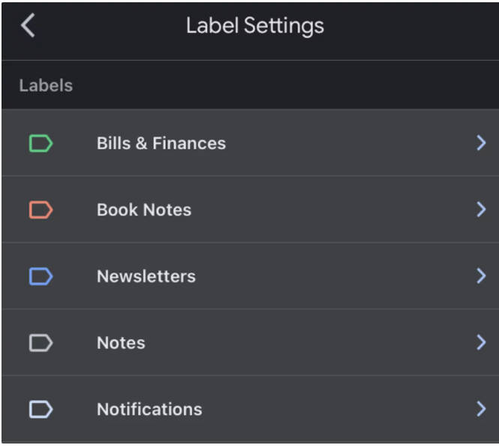Open Notes using the right chevron
The width and height of the screenshot is (499, 448).
pos(481,342)
